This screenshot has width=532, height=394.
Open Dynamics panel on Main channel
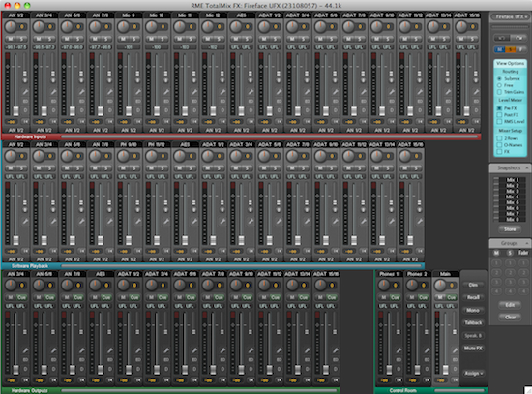coord(455,369)
